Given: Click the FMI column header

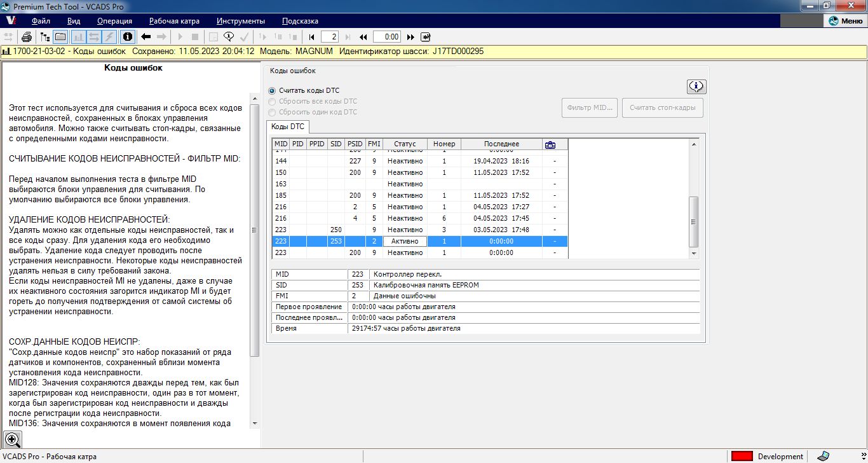Looking at the screenshot, I should point(374,144).
